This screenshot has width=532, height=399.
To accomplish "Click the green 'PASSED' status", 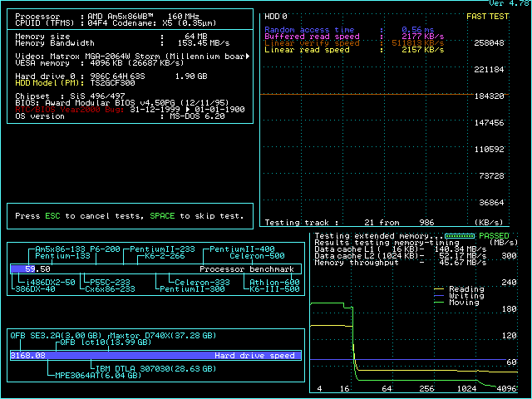I will coord(494,236).
